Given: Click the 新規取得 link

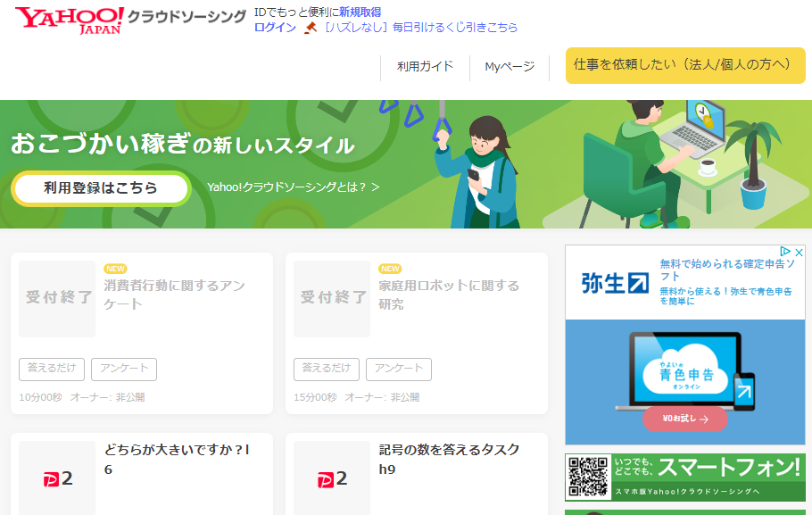Looking at the screenshot, I should point(360,12).
